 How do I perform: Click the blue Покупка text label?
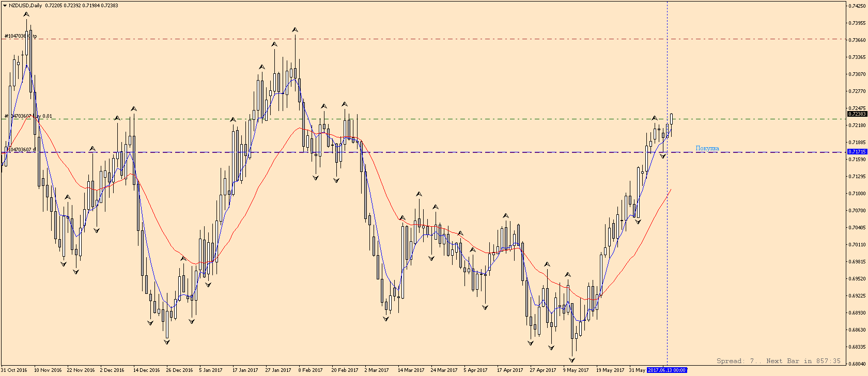[x=707, y=148]
